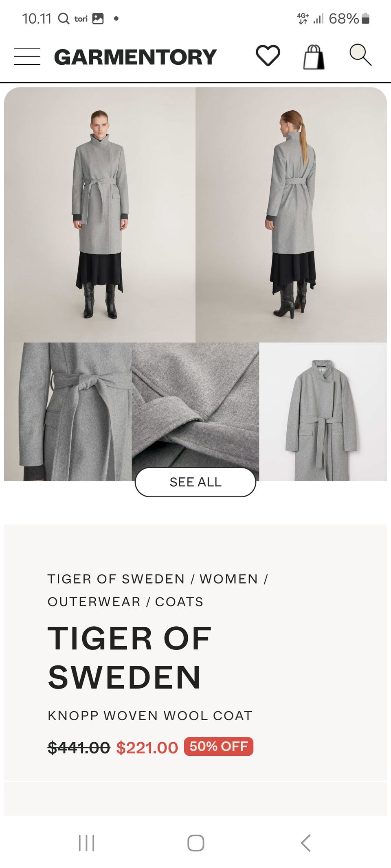View the flat-lay coat photo

323,411
